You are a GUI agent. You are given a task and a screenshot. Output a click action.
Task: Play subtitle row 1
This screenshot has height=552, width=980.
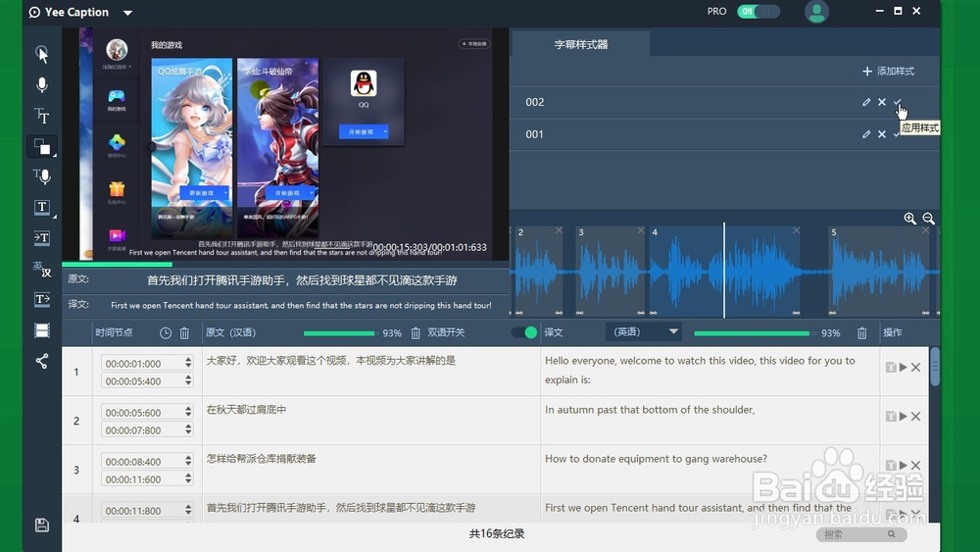click(904, 367)
